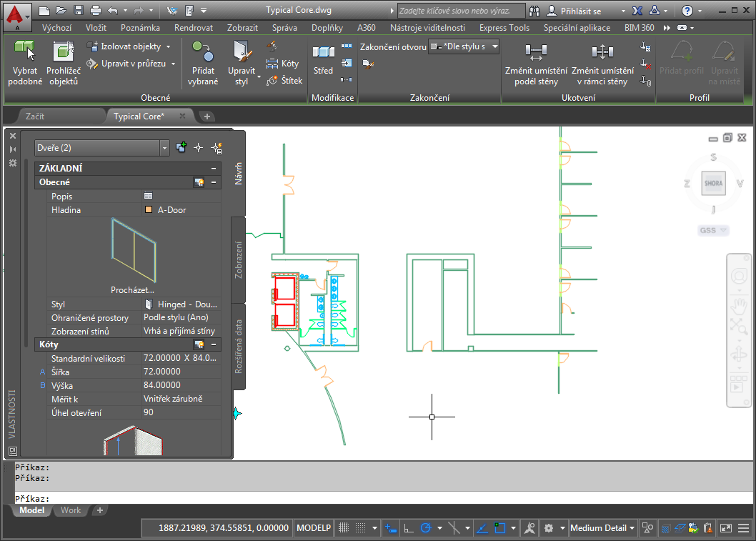The image size is (756, 541).
Task: Toggle ortho mode in status bar
Action: pos(409,528)
